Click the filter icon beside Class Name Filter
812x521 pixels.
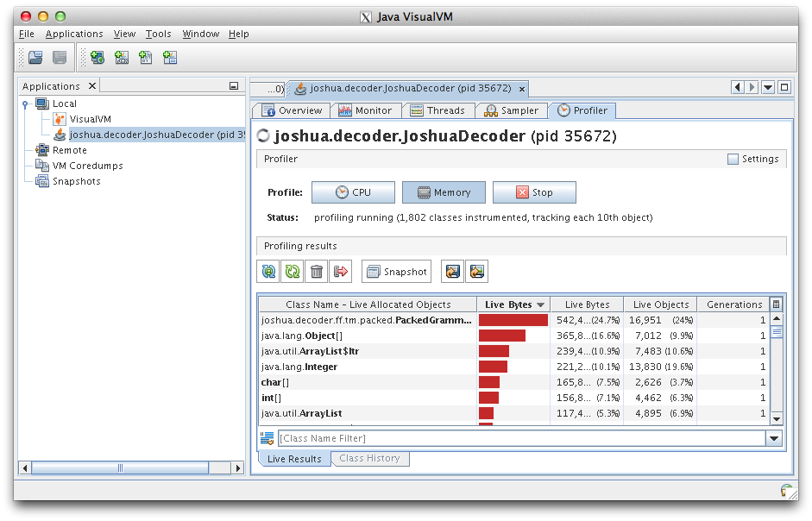click(x=268, y=439)
